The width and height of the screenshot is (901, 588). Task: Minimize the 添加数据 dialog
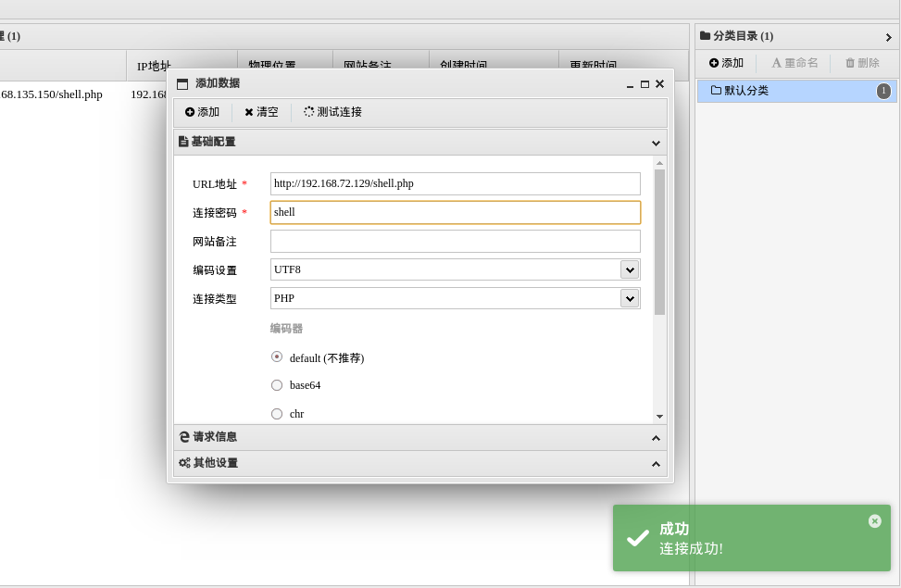630,84
